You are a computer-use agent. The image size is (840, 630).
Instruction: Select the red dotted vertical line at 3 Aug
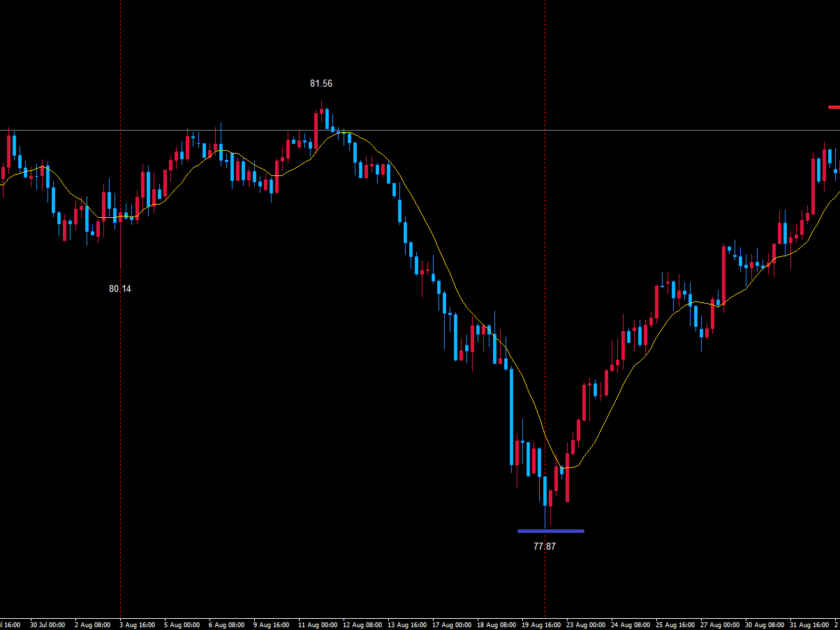[x=121, y=400]
